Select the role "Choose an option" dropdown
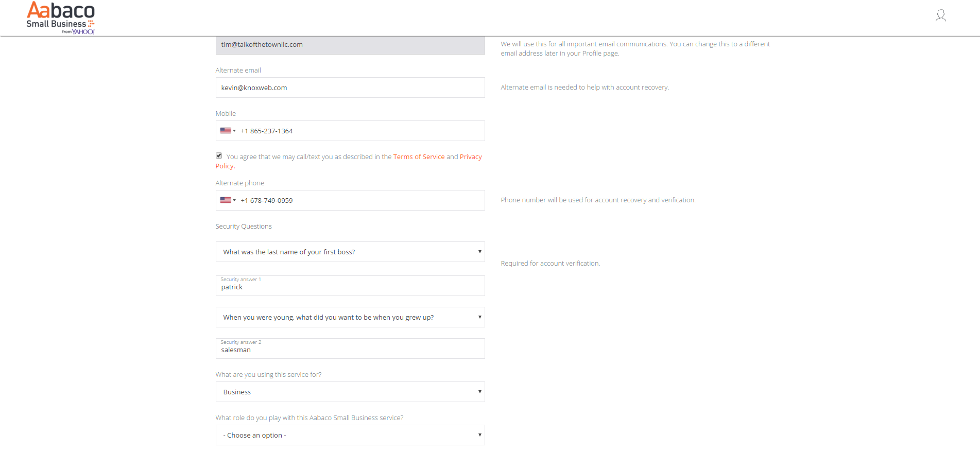 pos(350,435)
